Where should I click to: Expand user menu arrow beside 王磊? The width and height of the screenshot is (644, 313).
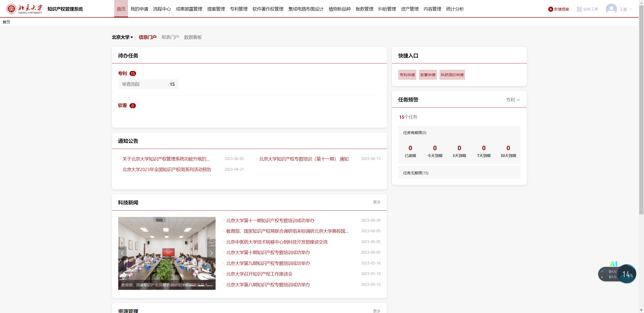[630, 9]
